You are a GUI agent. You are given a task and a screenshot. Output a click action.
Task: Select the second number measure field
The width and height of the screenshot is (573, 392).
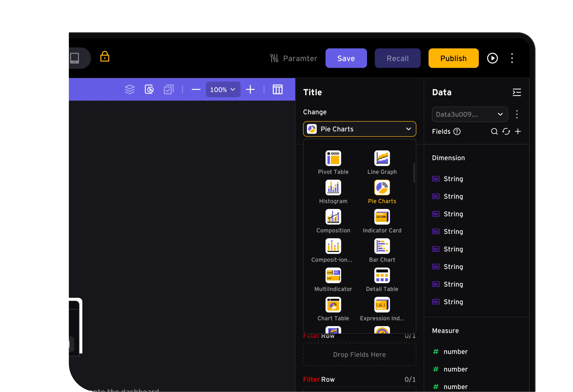(450, 369)
